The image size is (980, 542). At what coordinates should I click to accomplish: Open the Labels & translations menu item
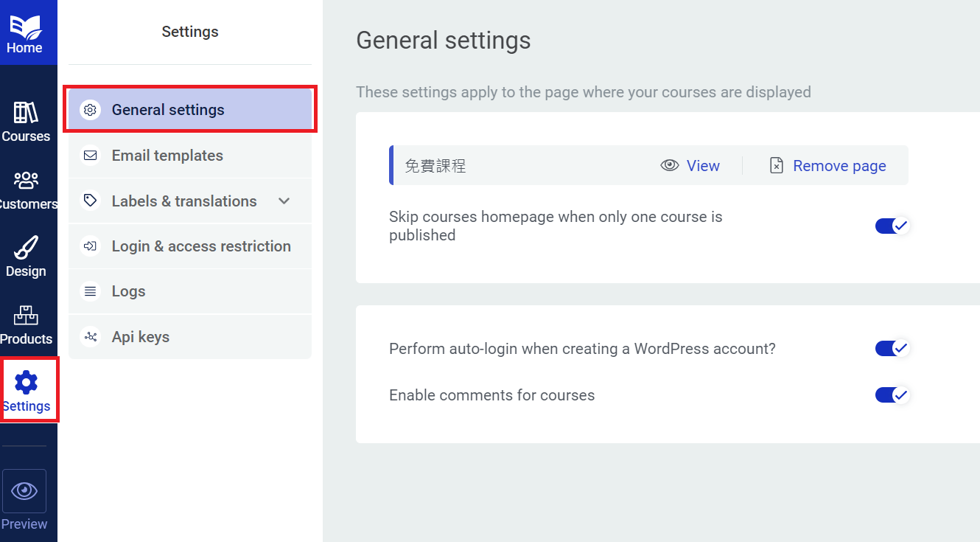tap(190, 201)
